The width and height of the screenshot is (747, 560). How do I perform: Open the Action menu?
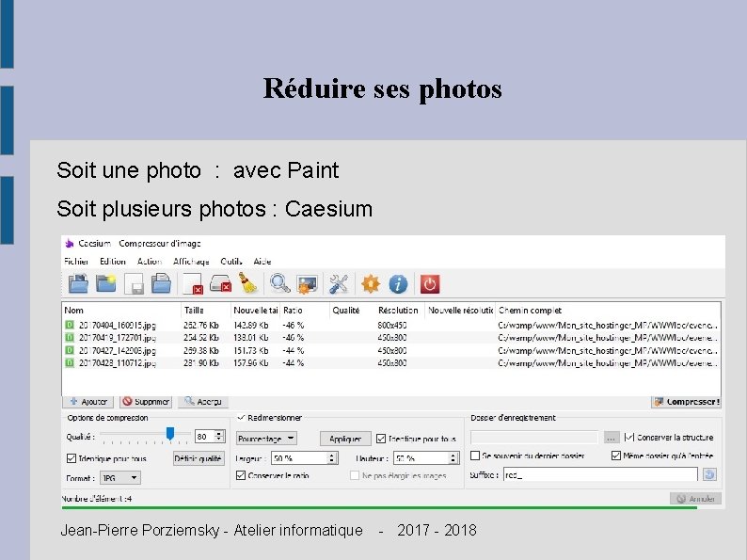(150, 261)
